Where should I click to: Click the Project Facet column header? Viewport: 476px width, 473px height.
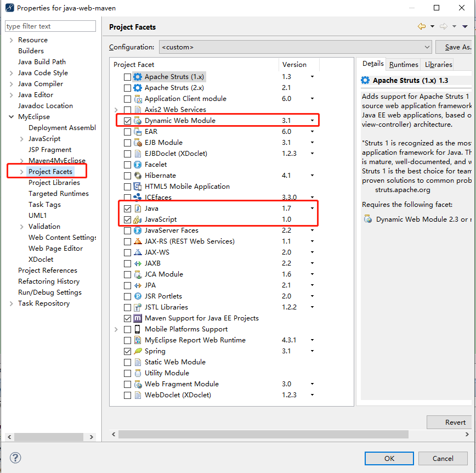(x=194, y=64)
